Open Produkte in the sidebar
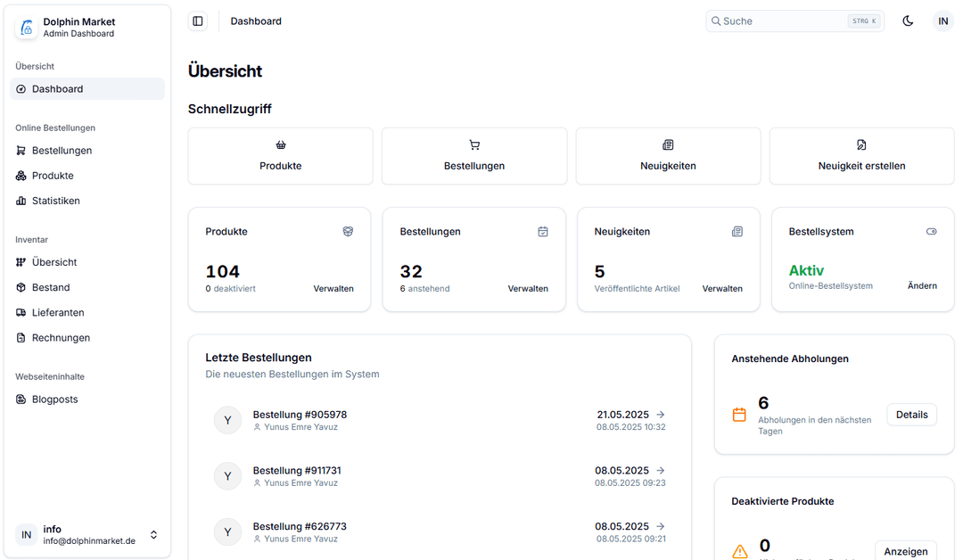The image size is (963, 560). pyautogui.click(x=87, y=176)
